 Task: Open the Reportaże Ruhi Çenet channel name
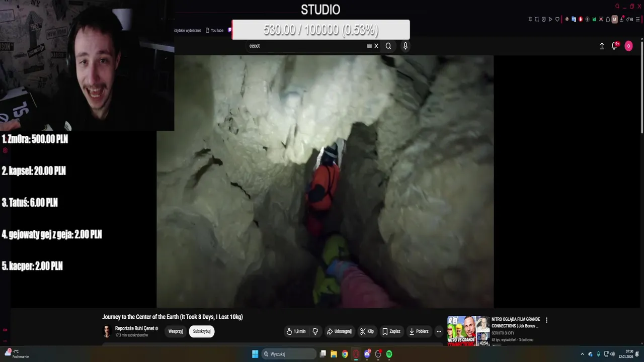[135, 328]
